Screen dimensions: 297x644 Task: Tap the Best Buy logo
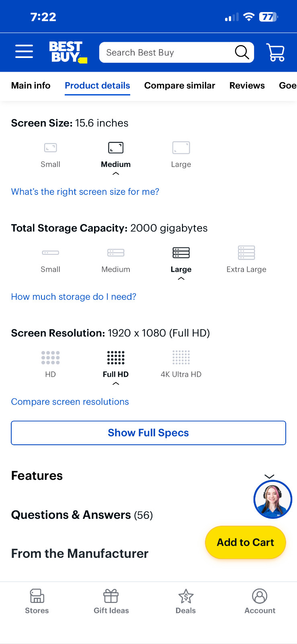tap(68, 52)
